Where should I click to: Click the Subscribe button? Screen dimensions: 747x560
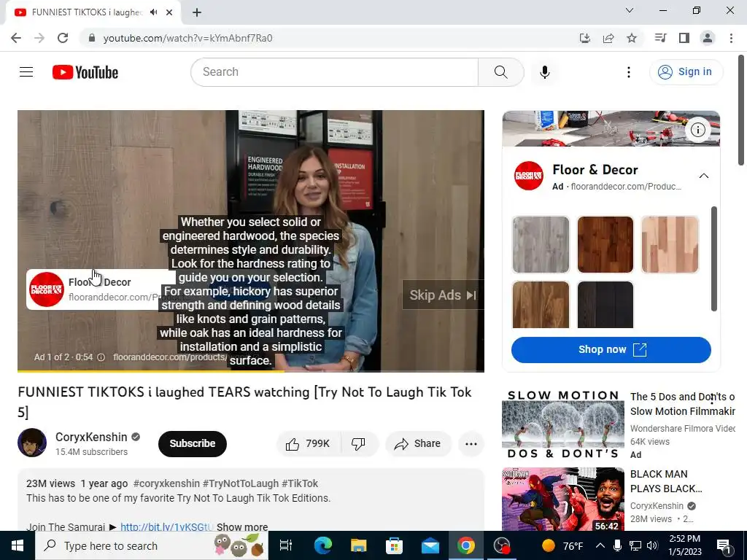coord(193,443)
